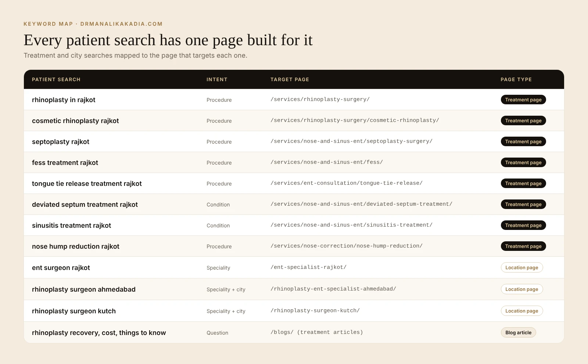Select the /rhinoplasty-surgeon-kutch/ target path
The width and height of the screenshot is (588, 364).
tap(315, 310)
